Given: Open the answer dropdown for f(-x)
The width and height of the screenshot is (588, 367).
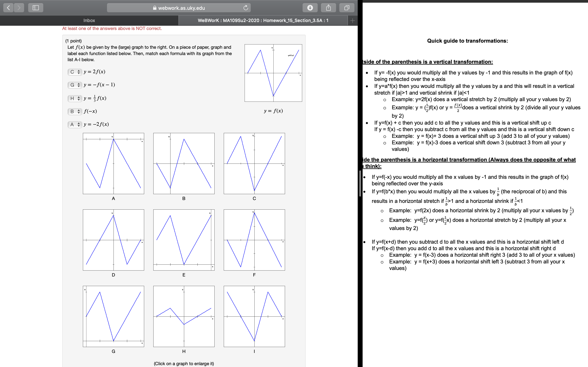Looking at the screenshot, I should [75, 111].
